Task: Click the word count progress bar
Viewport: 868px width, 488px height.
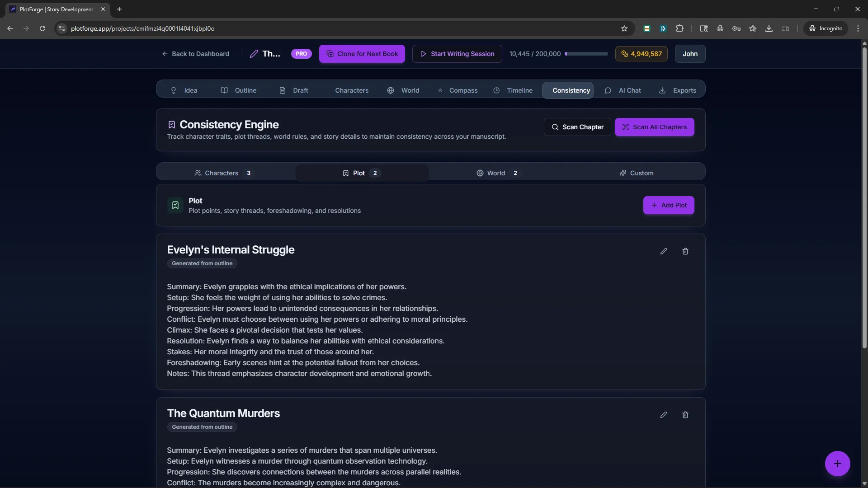Action: [586, 54]
